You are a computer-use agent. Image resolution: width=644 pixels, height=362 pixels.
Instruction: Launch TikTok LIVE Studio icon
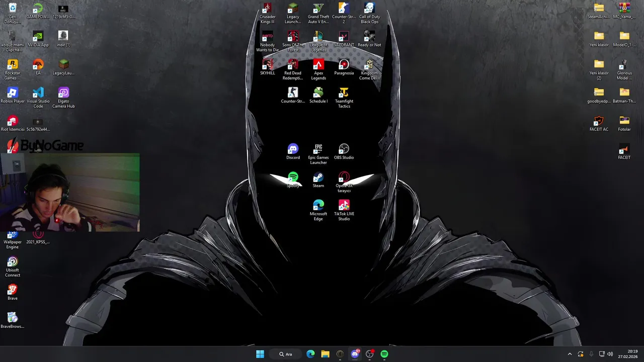[x=344, y=211]
